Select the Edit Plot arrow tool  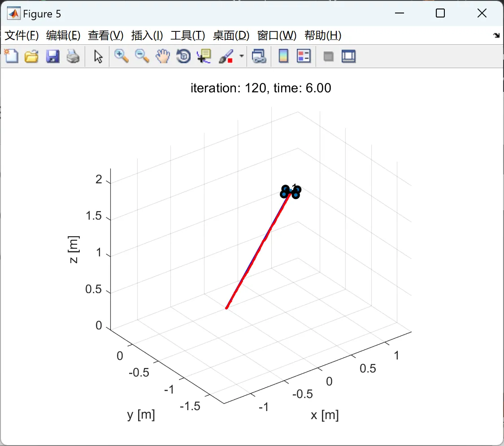(x=98, y=56)
